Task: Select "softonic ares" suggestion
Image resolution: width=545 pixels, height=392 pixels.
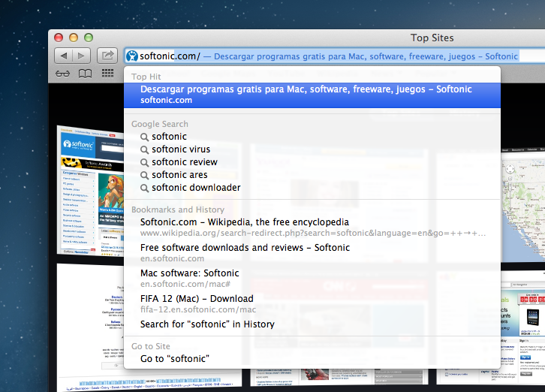Action: pyautogui.click(x=179, y=175)
